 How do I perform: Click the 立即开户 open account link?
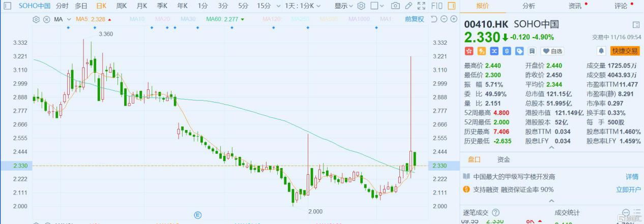628,189
